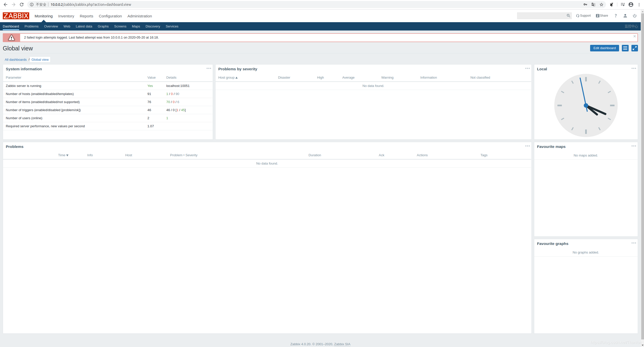Select the Services submenu tab
644x347 pixels.
coord(172,26)
